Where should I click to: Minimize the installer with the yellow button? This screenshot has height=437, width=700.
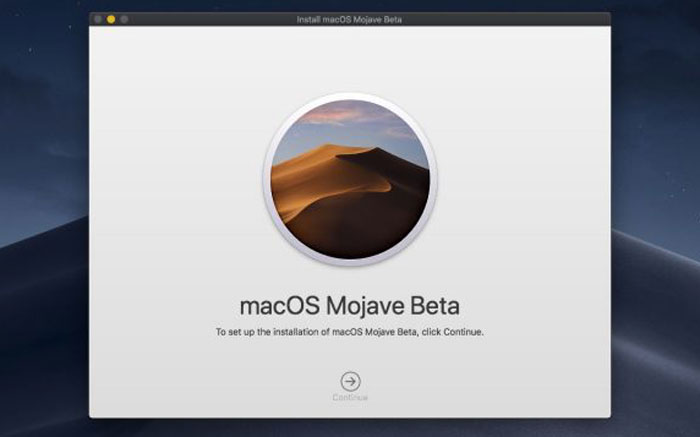[x=111, y=19]
